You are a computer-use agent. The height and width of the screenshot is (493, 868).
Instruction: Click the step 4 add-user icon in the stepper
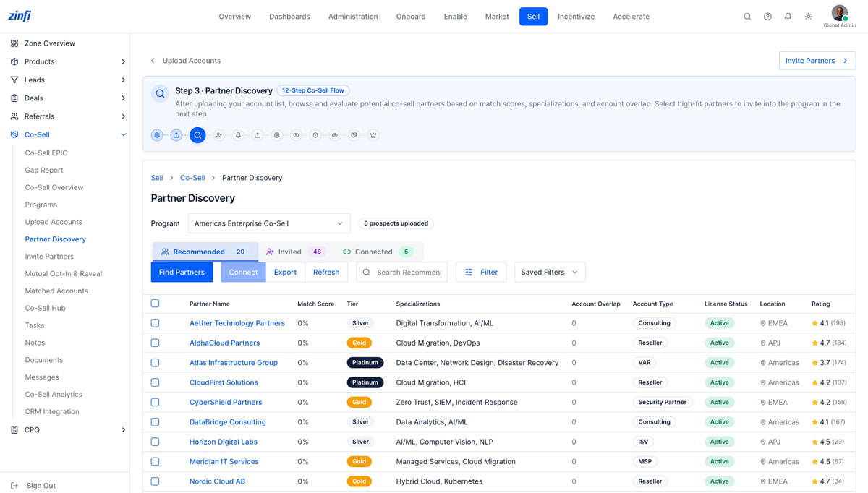click(x=218, y=135)
